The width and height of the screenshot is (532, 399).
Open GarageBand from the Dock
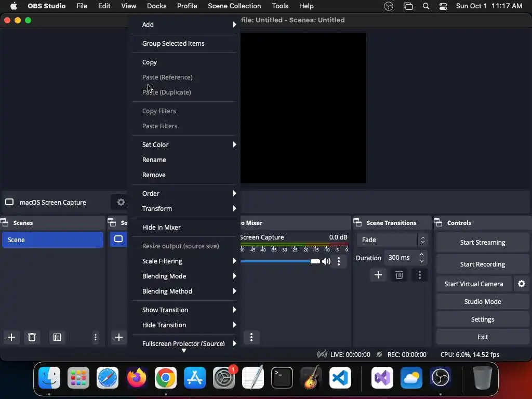tap(311, 377)
